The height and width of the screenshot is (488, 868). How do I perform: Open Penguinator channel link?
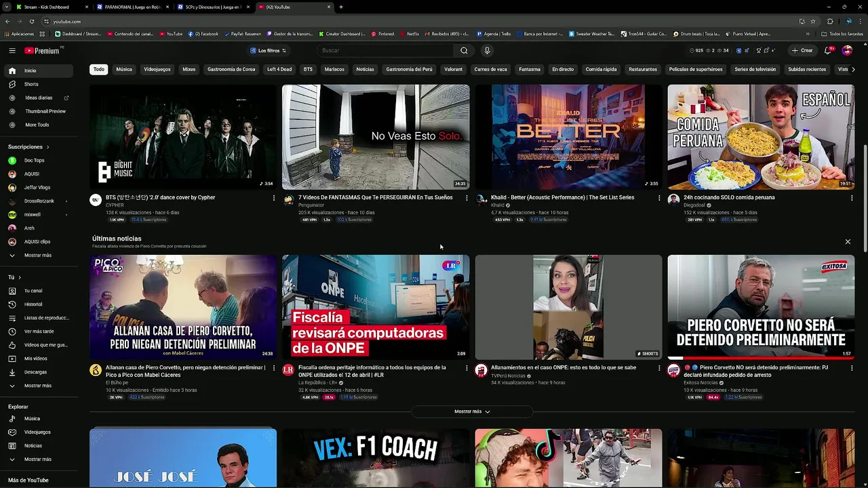pos(311,205)
